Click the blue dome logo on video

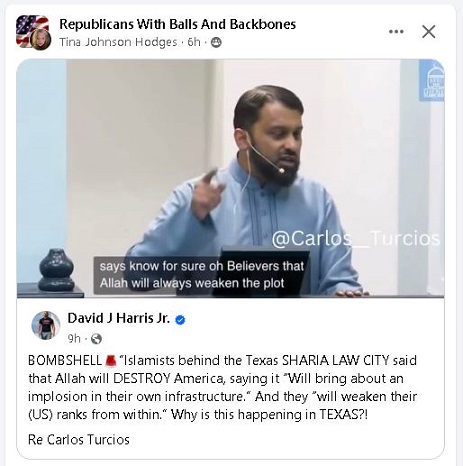click(432, 80)
